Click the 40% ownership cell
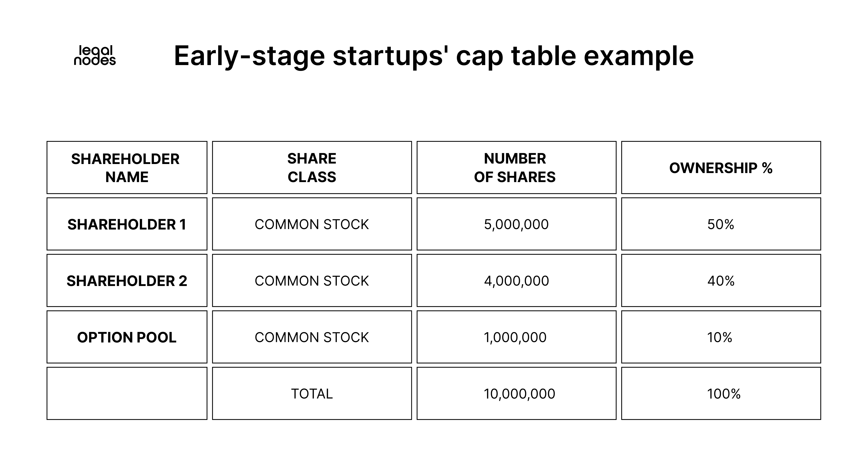This screenshot has height=464, width=868. tap(721, 281)
